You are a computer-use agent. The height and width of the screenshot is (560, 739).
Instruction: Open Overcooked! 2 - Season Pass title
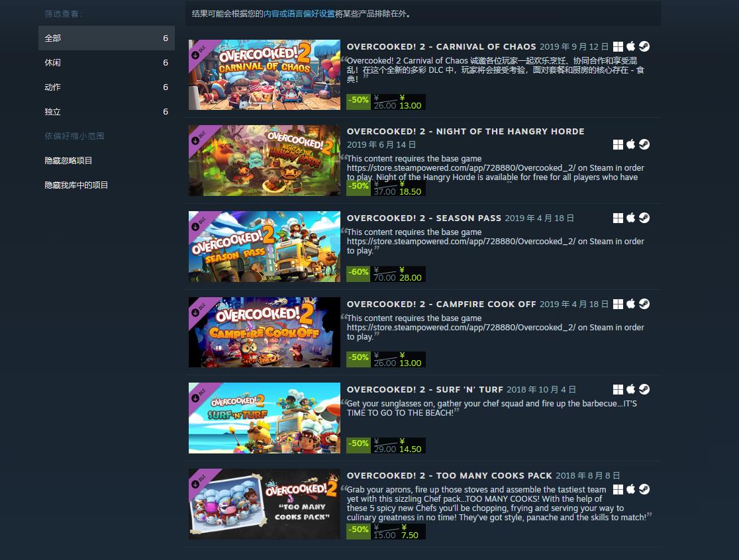point(424,218)
